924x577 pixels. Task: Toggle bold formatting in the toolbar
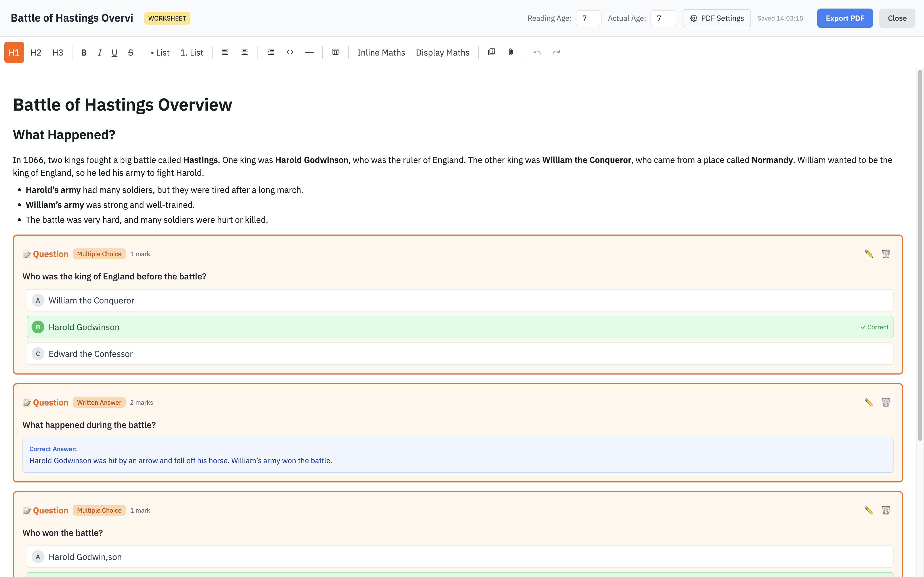pos(84,52)
